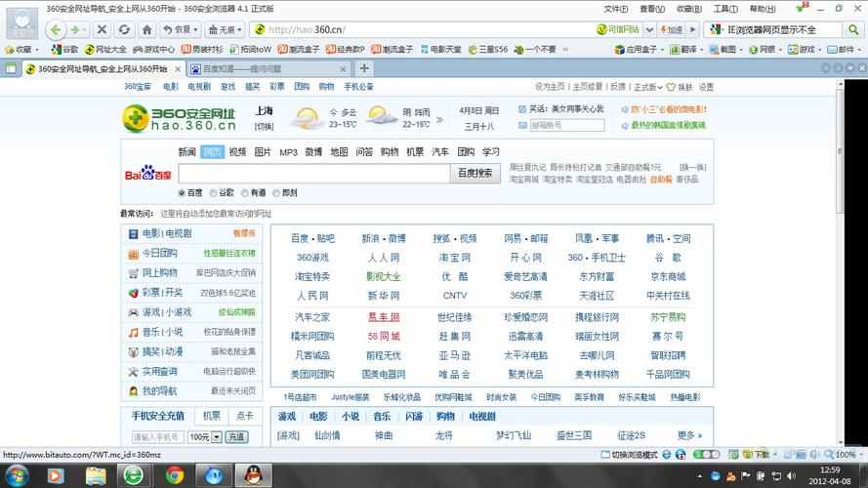Open the 易车网 link
Viewport: 868px width, 488px height.
(384, 317)
